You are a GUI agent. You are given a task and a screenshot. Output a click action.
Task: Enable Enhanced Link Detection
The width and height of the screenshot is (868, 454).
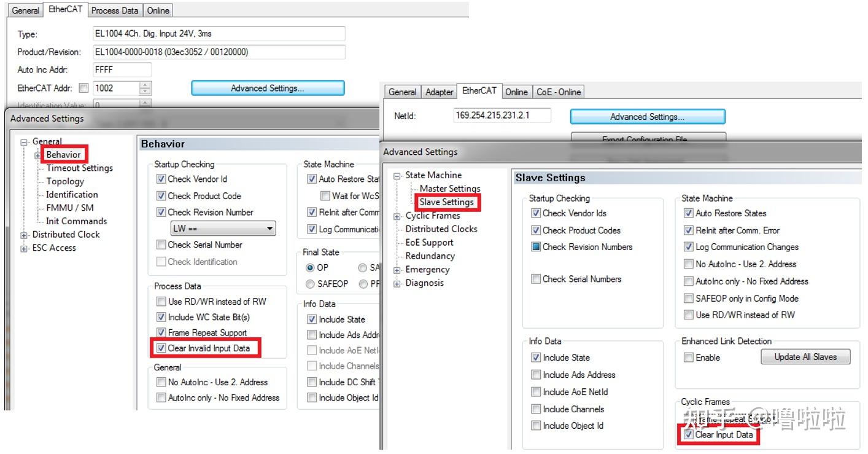coord(689,357)
